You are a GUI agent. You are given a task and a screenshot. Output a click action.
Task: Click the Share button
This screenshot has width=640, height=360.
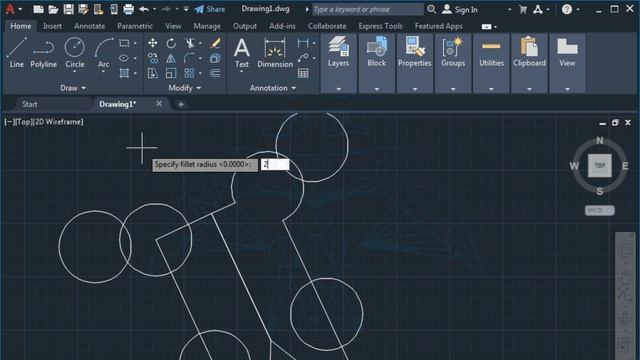tap(210, 9)
